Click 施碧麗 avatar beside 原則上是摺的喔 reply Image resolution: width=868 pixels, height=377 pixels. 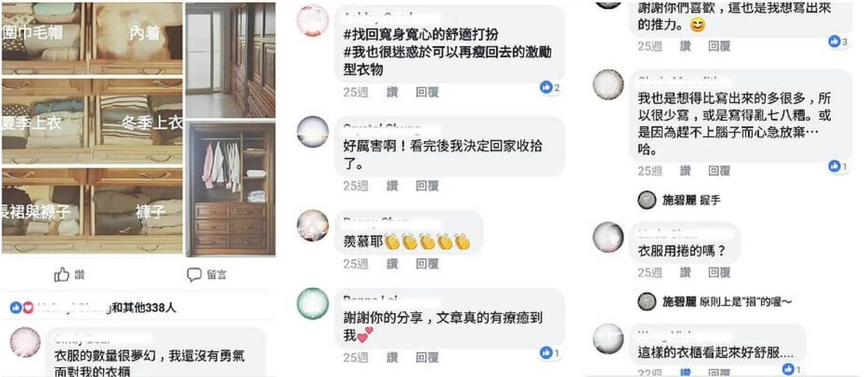pos(647,301)
